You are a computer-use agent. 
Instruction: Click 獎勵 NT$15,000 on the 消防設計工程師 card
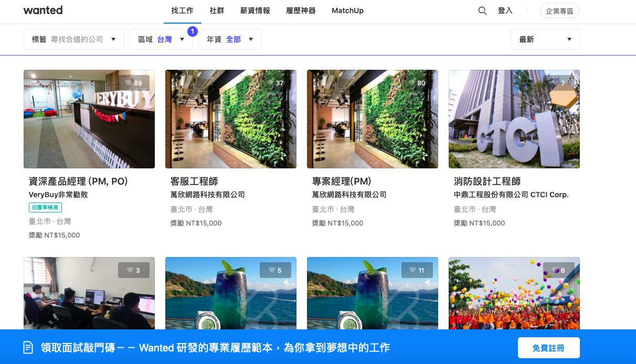coord(480,223)
